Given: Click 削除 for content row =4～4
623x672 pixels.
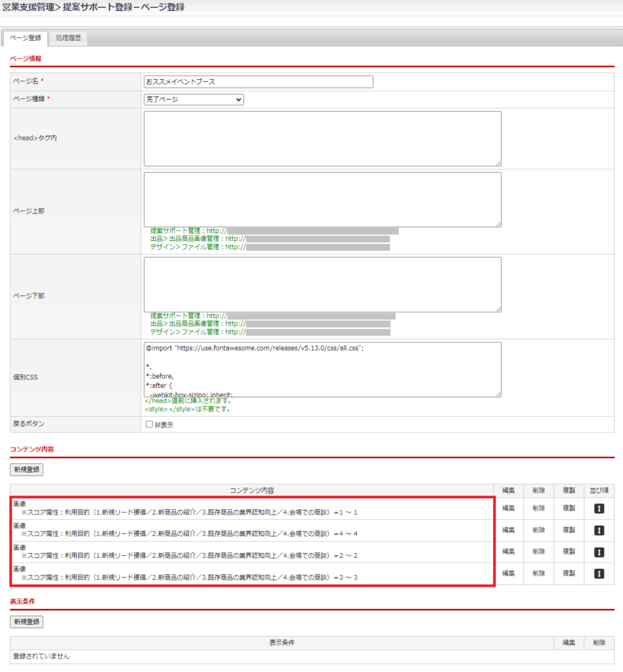Looking at the screenshot, I should click(538, 530).
